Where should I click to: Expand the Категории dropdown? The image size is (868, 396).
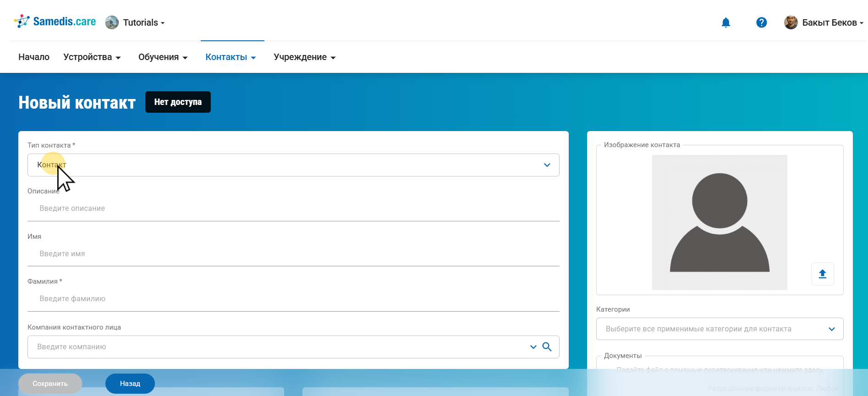(x=831, y=329)
